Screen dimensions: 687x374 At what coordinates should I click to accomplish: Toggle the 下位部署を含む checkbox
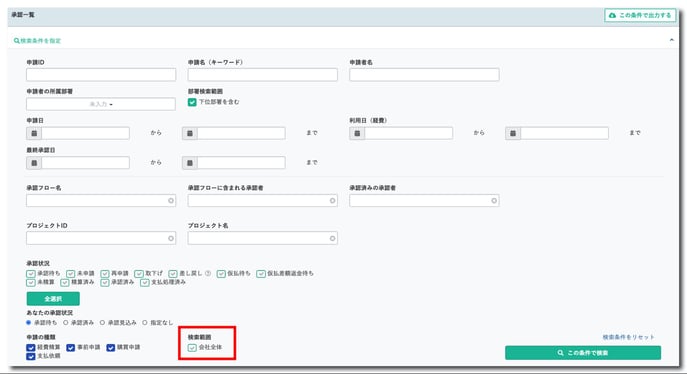point(192,102)
